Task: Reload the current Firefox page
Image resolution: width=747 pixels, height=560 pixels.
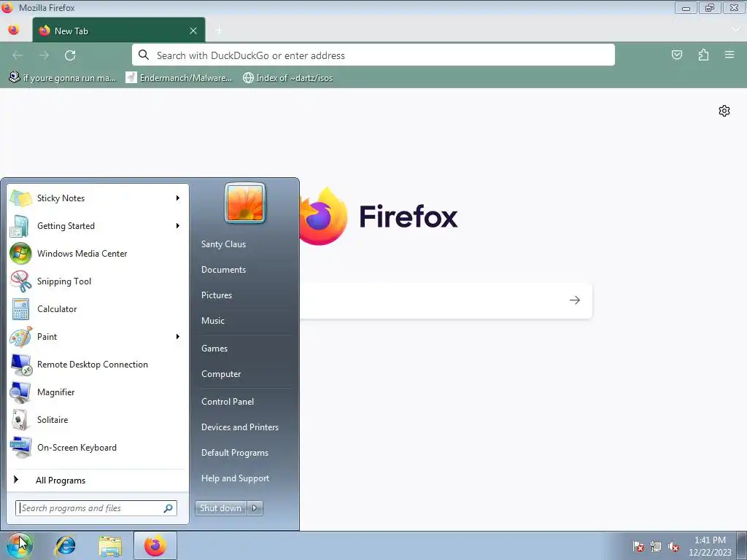Action: click(70, 55)
